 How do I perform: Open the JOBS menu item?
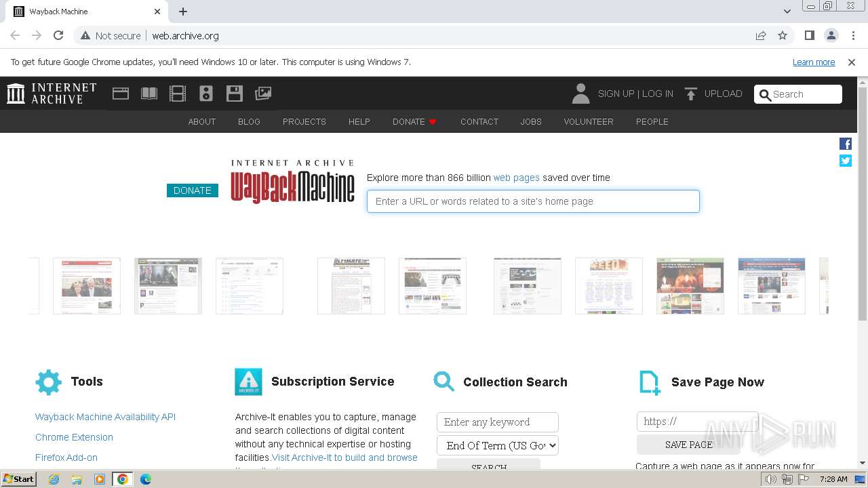(531, 121)
